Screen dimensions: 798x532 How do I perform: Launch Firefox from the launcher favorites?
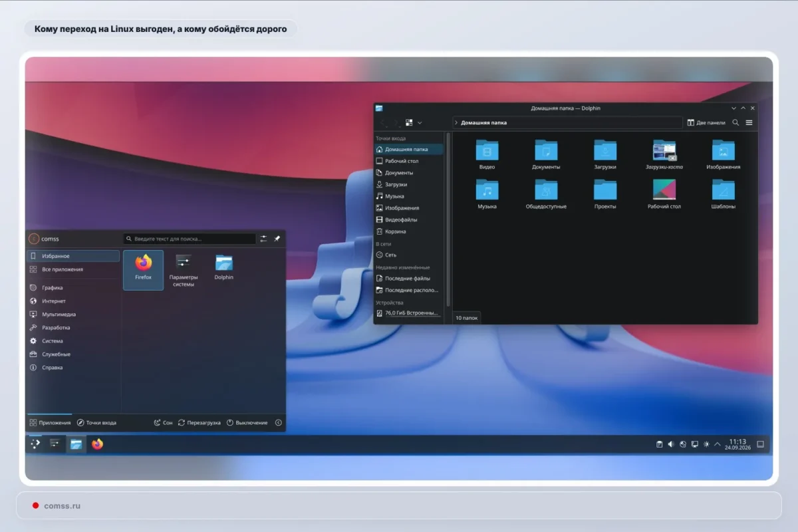coord(144,269)
